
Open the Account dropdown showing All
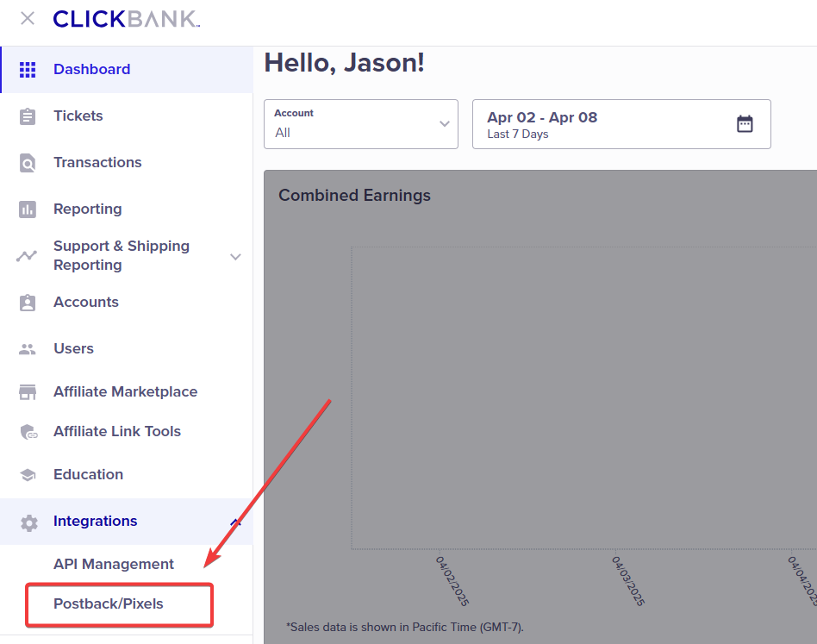coord(361,124)
